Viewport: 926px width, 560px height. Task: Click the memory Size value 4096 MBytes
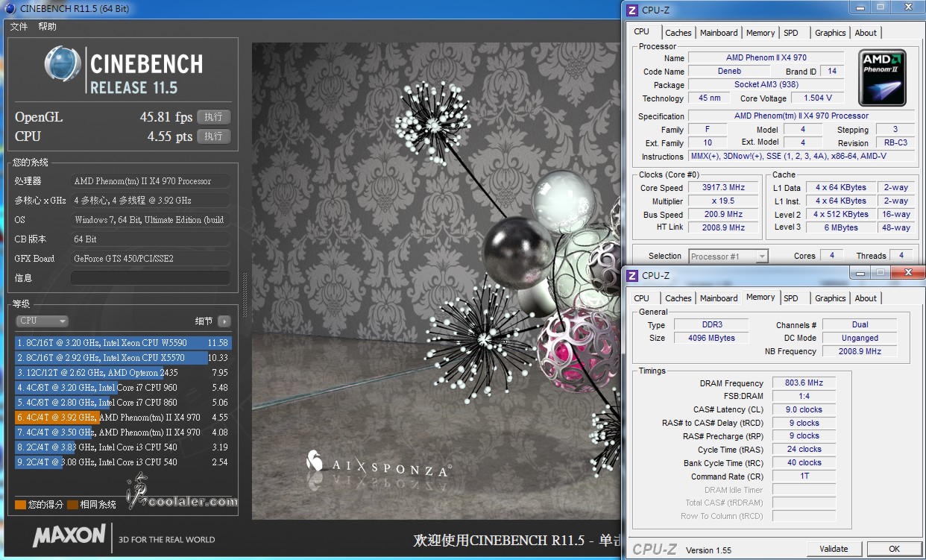(x=712, y=338)
